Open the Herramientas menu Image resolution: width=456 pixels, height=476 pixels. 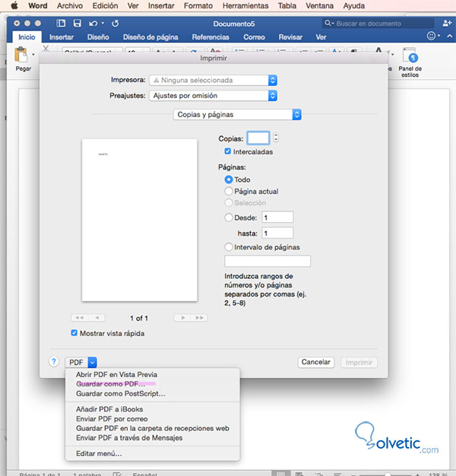click(245, 6)
